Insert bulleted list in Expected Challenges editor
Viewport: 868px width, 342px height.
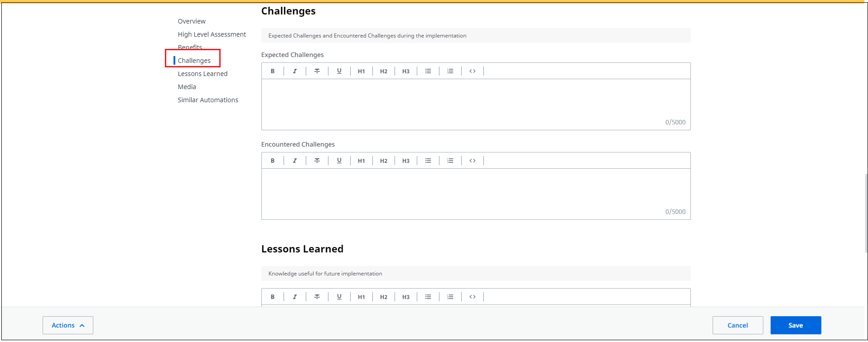point(428,71)
